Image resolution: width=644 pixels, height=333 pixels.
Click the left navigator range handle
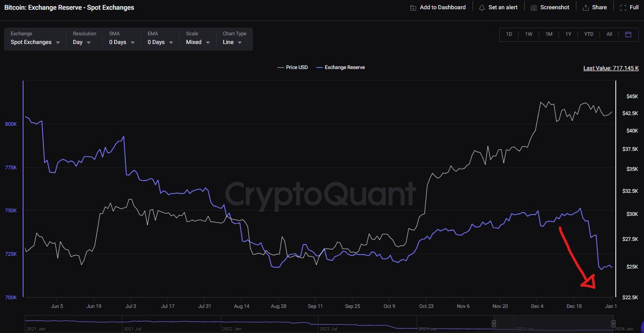(x=494, y=323)
